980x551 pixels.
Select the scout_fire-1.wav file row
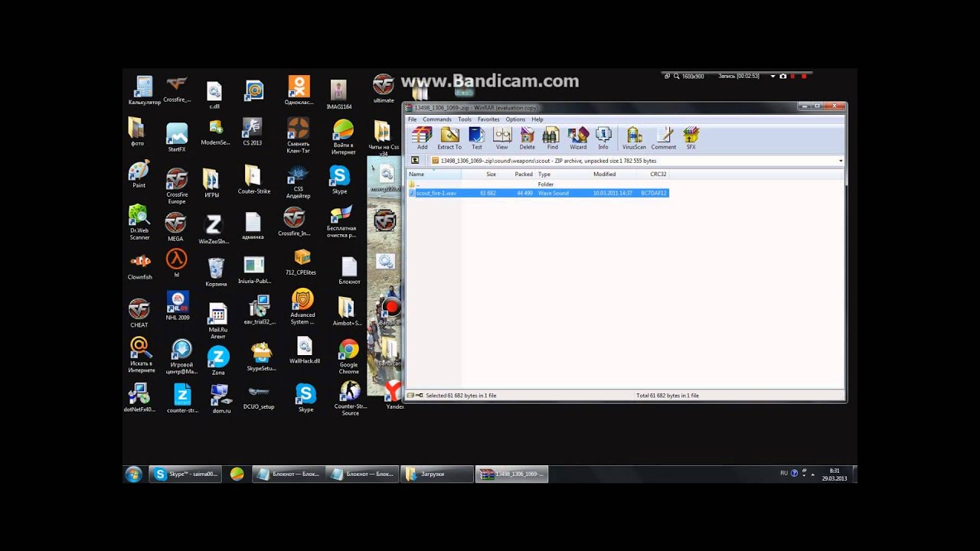[x=538, y=193]
